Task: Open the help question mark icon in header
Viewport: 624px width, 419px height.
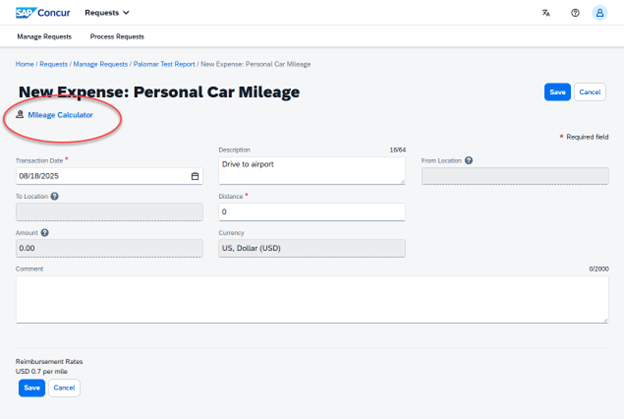Action: 575,13
